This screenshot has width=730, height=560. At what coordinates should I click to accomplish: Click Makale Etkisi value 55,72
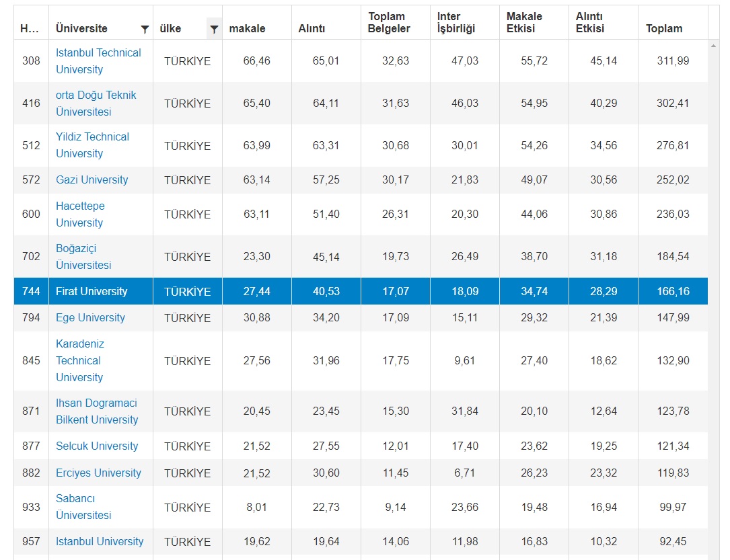point(534,61)
